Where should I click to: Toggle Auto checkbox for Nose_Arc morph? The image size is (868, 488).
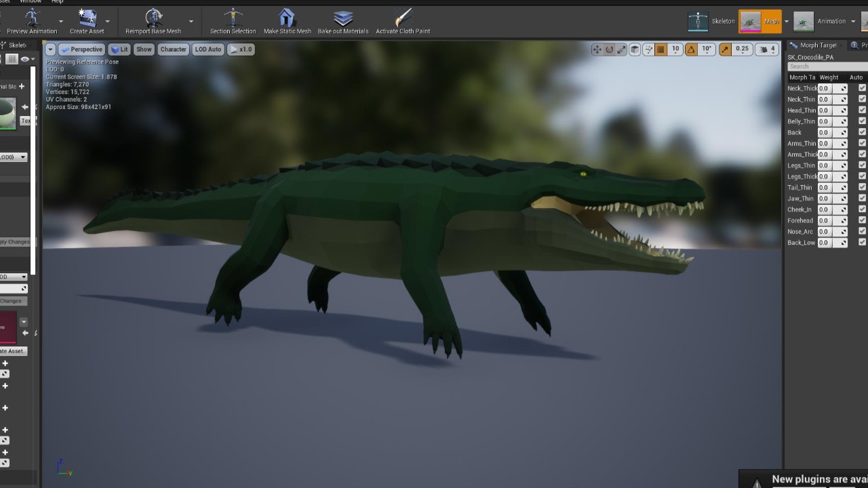tap(862, 232)
